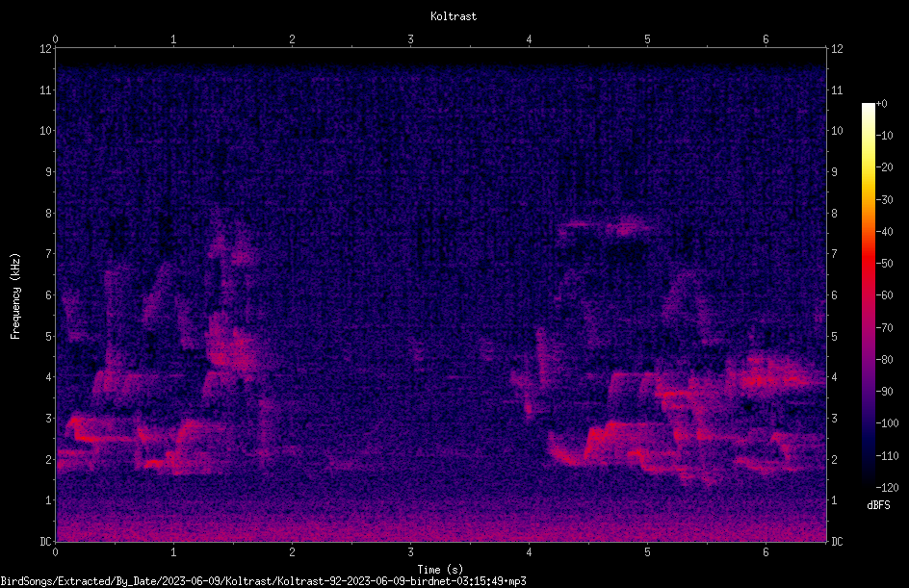Click the 6 second tick on the bottom time axis
Screen dimensions: 909x588
click(766, 552)
